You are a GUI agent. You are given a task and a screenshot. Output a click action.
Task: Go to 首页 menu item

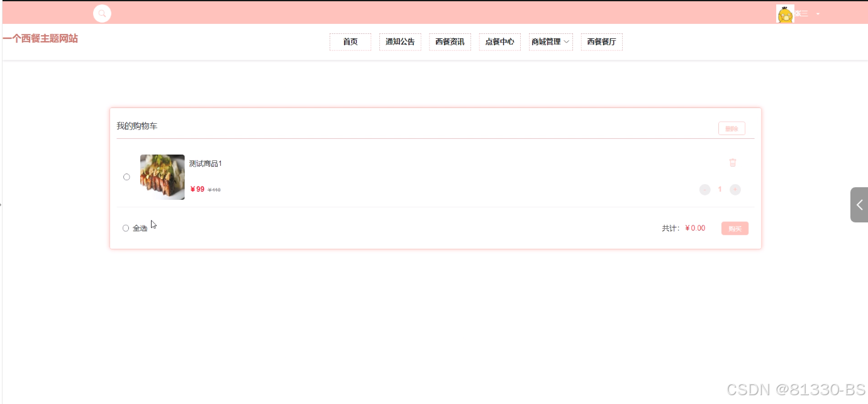point(350,42)
